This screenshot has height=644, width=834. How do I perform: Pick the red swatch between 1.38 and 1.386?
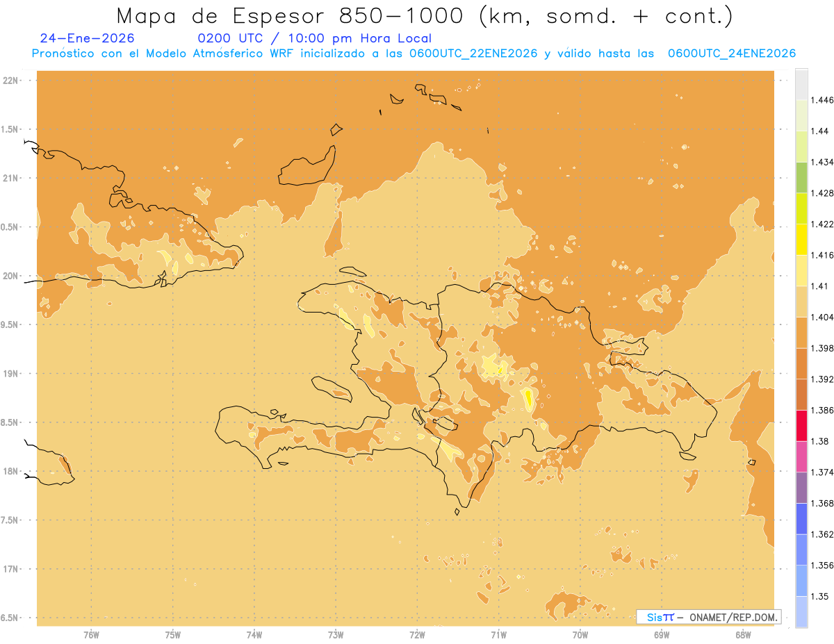pyautogui.click(x=801, y=425)
